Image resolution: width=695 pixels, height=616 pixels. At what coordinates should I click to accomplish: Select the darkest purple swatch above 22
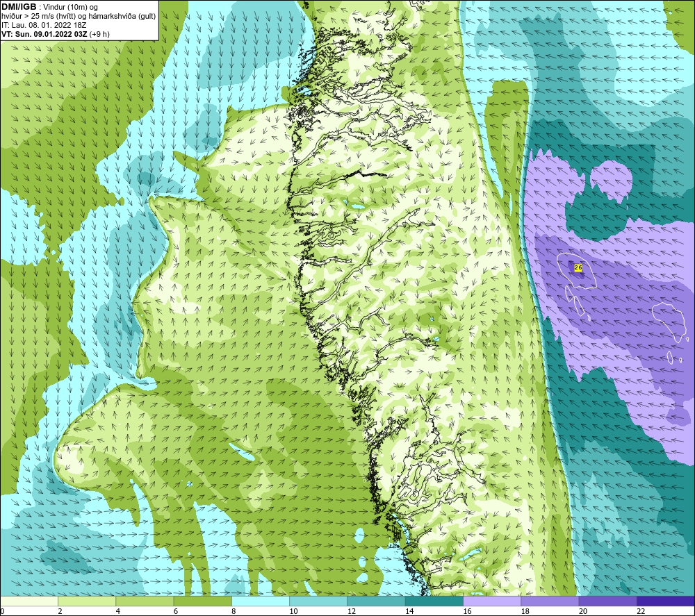click(666, 601)
